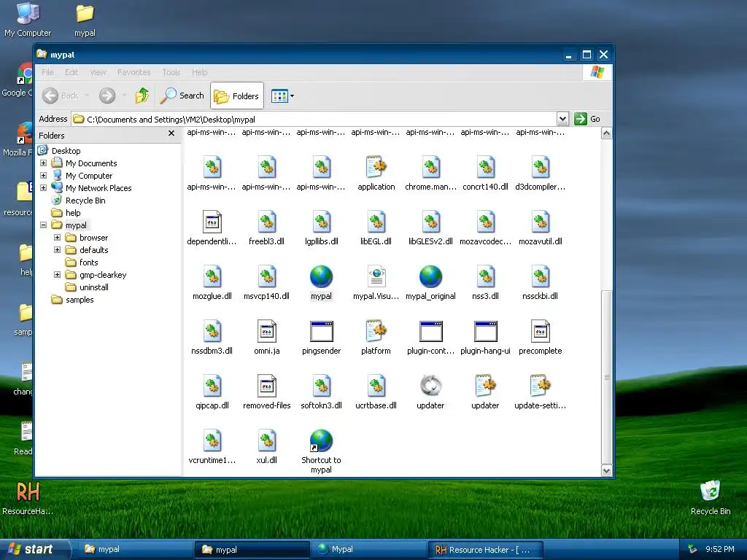Select the Shortcut to mypal icon

(321, 441)
